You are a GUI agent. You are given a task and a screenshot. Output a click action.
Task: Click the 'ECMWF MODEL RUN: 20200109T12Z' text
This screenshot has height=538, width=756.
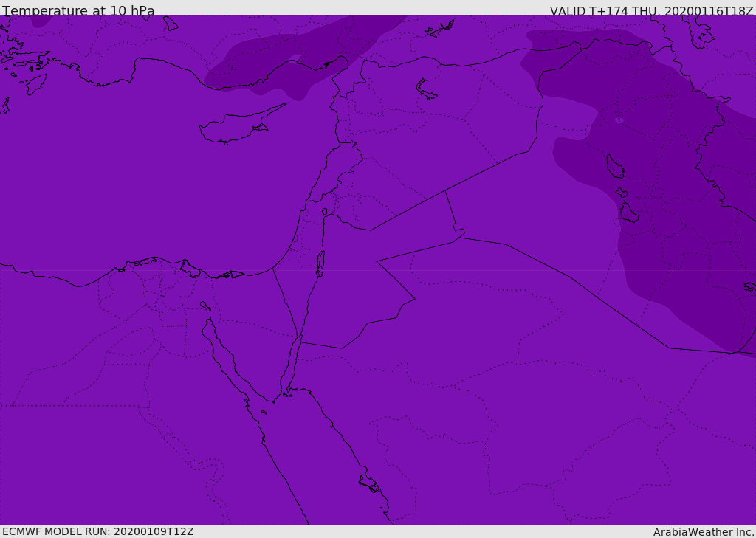(x=98, y=531)
